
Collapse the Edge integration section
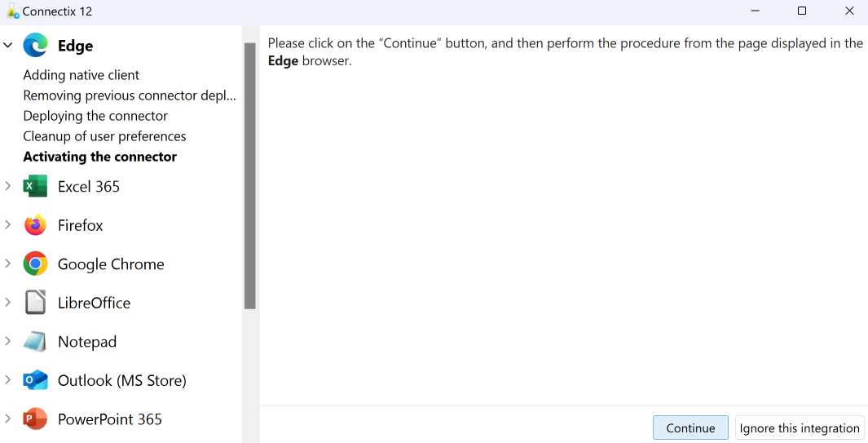tap(8, 46)
